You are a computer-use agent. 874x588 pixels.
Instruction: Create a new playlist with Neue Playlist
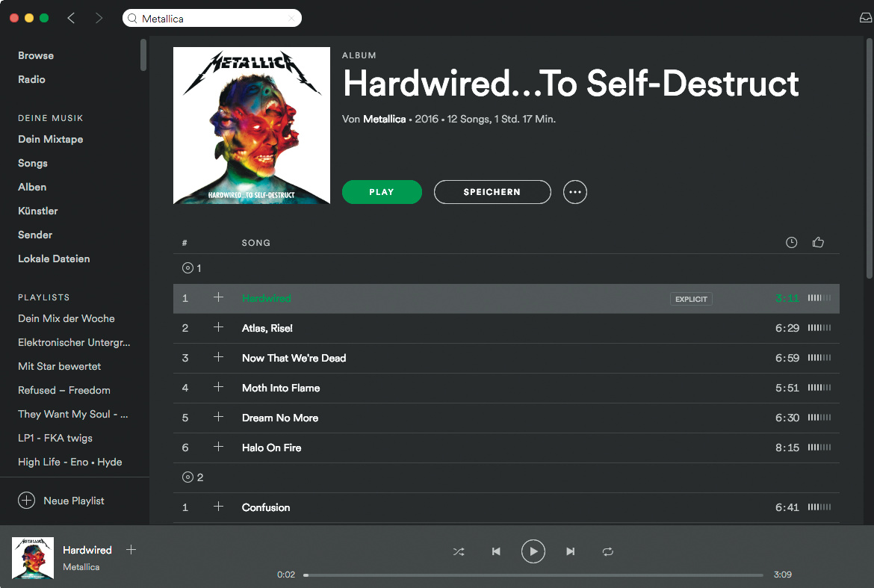tap(61, 501)
